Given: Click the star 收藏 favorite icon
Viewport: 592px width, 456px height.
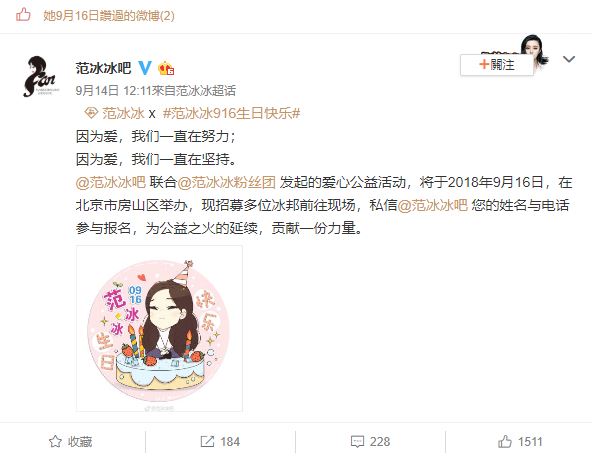Looking at the screenshot, I should coord(56,441).
